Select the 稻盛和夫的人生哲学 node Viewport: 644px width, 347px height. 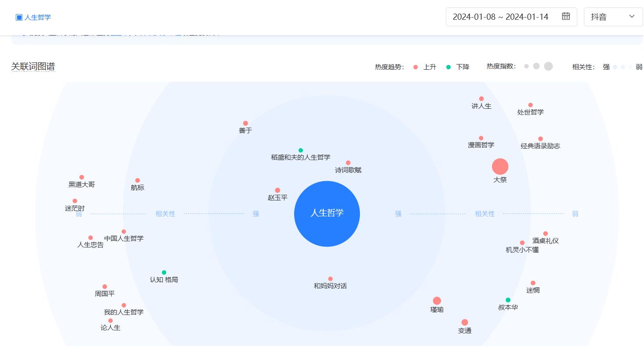pos(300,149)
